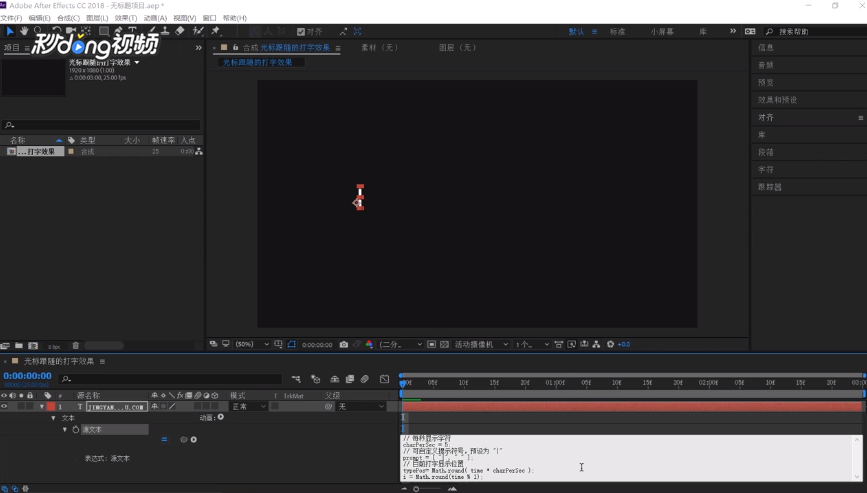
Task: Take a snapshot with the camera icon
Action: (x=343, y=344)
